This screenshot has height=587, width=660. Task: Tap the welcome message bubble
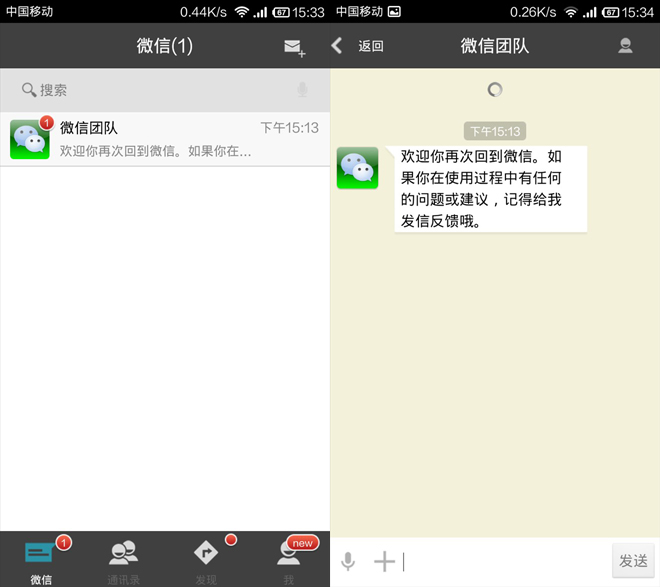488,189
